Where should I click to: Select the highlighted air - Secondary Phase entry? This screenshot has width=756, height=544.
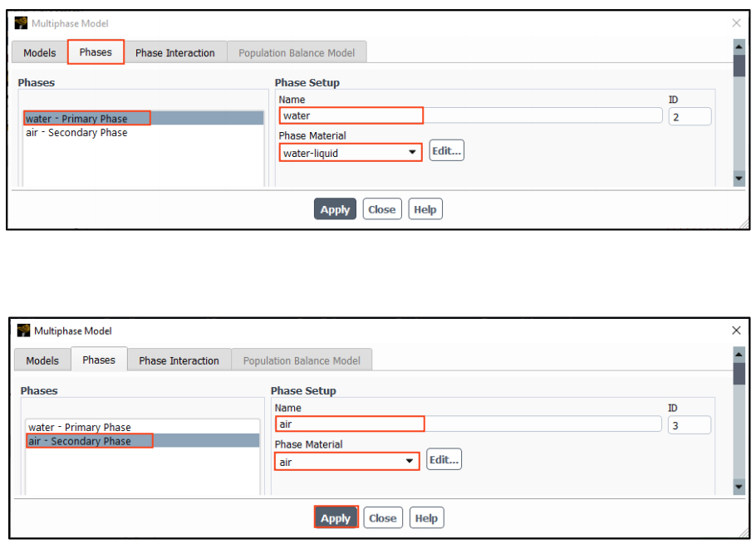(90, 441)
